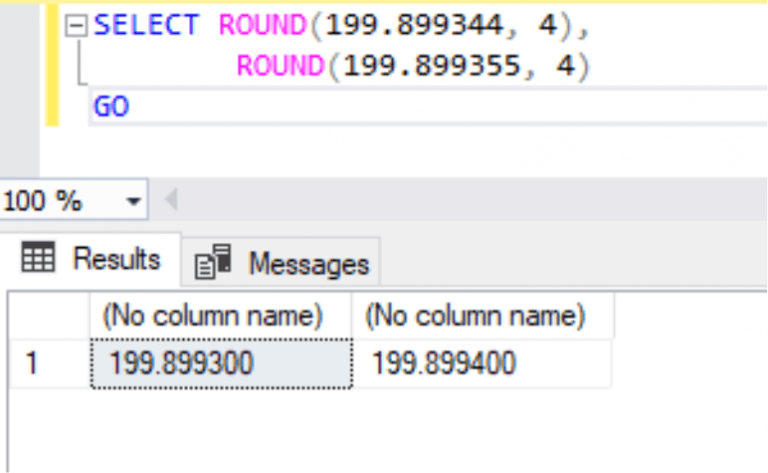The height and width of the screenshot is (473, 768).
Task: Click the horizontal scroll left arrow
Action: click(171, 200)
